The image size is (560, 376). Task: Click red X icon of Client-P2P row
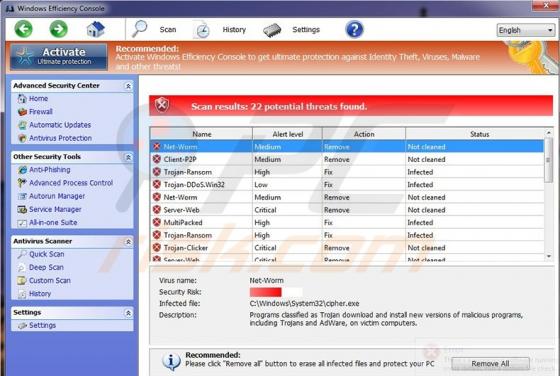coord(157,159)
